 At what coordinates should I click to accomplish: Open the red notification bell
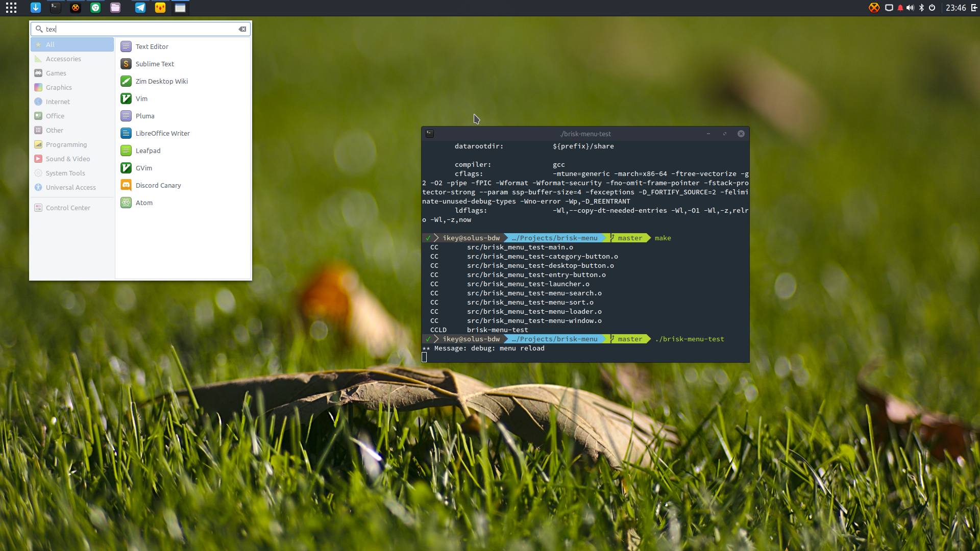coord(900,8)
